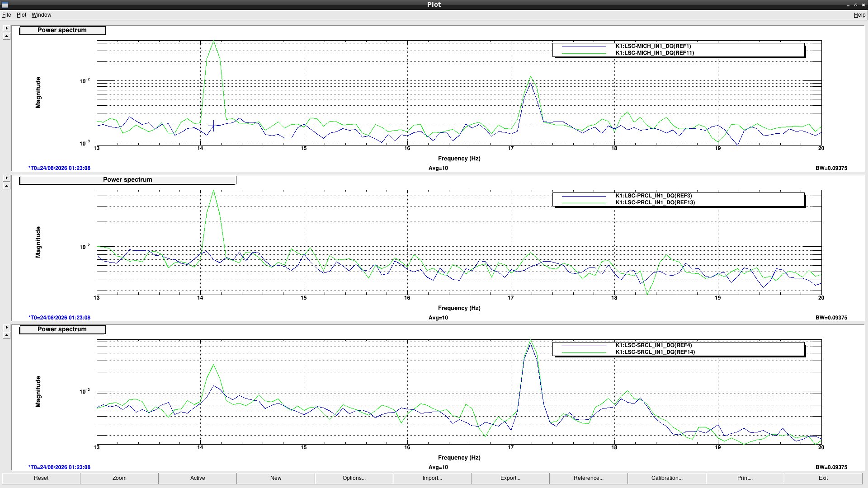Open the Help menu
The image size is (868, 488).
[859, 15]
